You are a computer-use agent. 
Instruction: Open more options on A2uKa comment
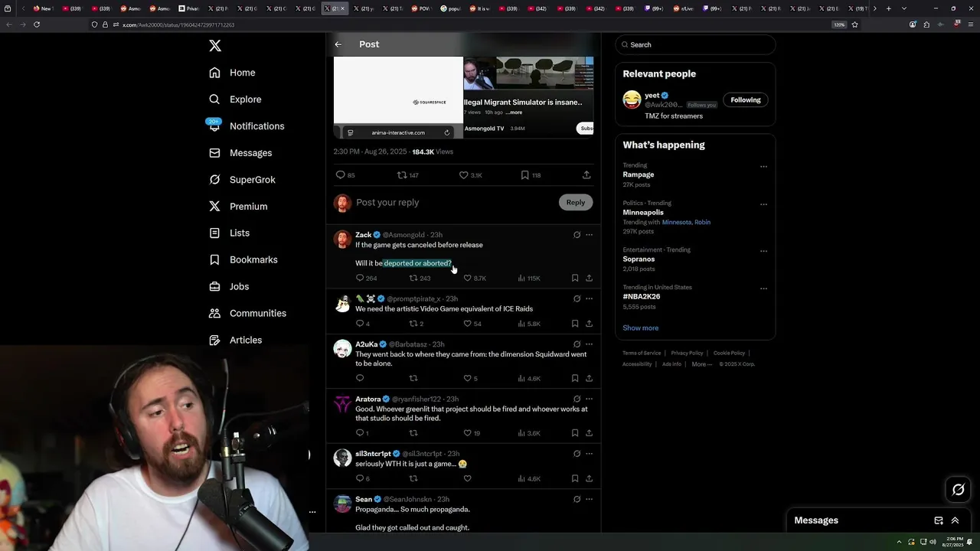pyautogui.click(x=589, y=344)
